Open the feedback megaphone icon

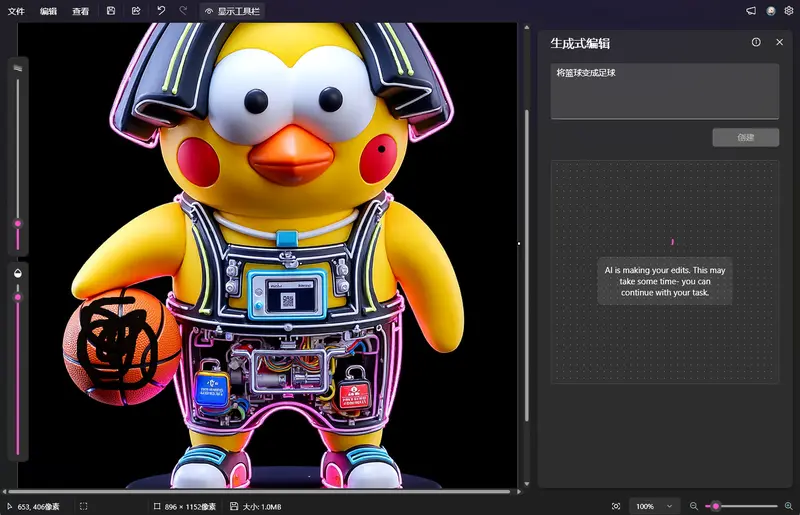751,11
